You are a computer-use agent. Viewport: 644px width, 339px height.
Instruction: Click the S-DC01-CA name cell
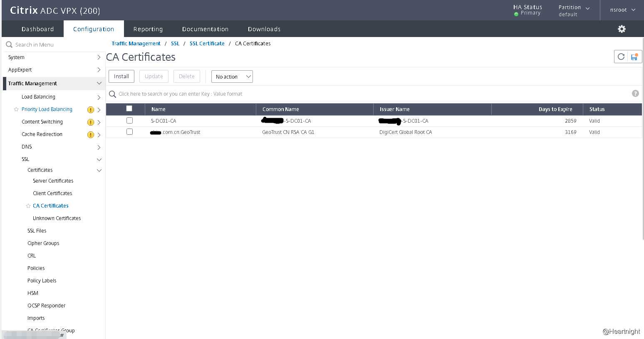point(163,121)
